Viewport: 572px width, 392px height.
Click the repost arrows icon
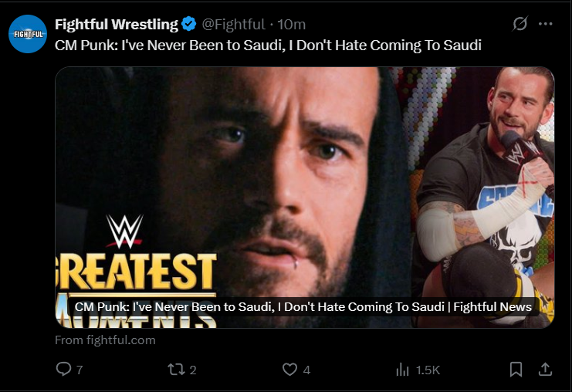pyautogui.click(x=176, y=370)
